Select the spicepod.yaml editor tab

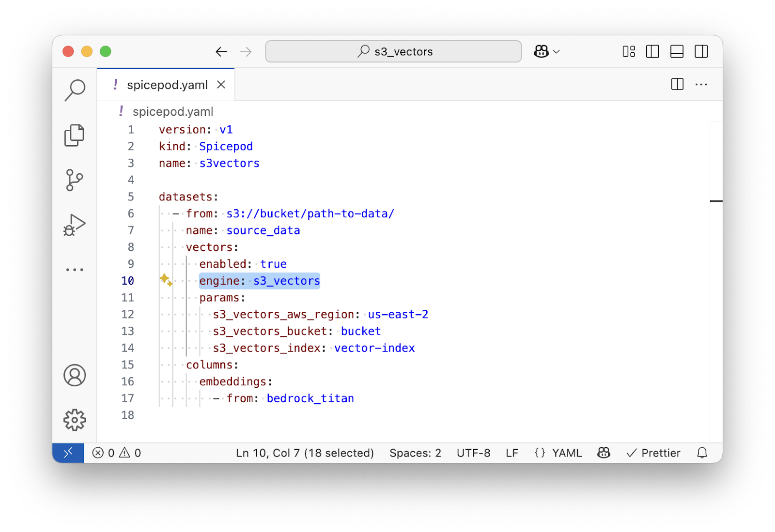pos(167,85)
